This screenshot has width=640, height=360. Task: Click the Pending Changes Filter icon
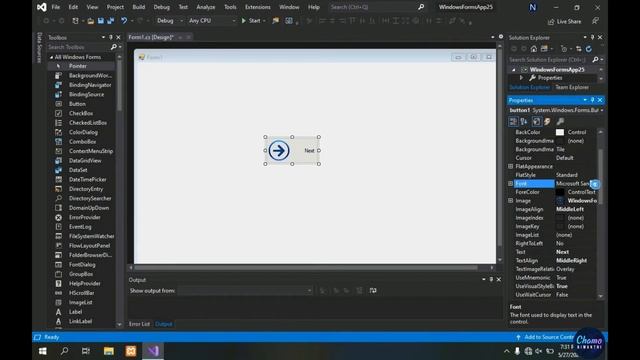coord(564,49)
